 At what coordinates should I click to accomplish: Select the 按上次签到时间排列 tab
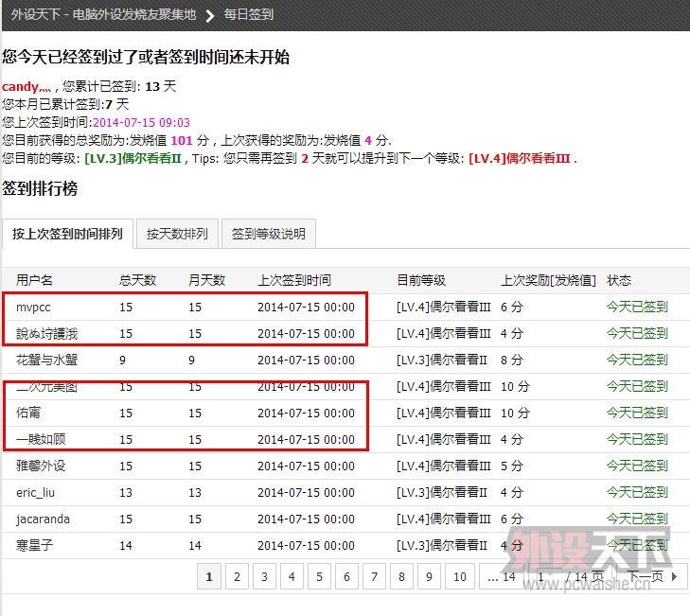(67, 234)
